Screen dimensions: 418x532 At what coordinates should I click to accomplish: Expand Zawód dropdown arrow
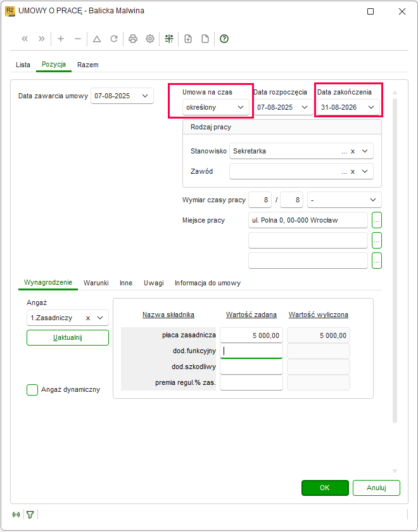tap(365, 171)
